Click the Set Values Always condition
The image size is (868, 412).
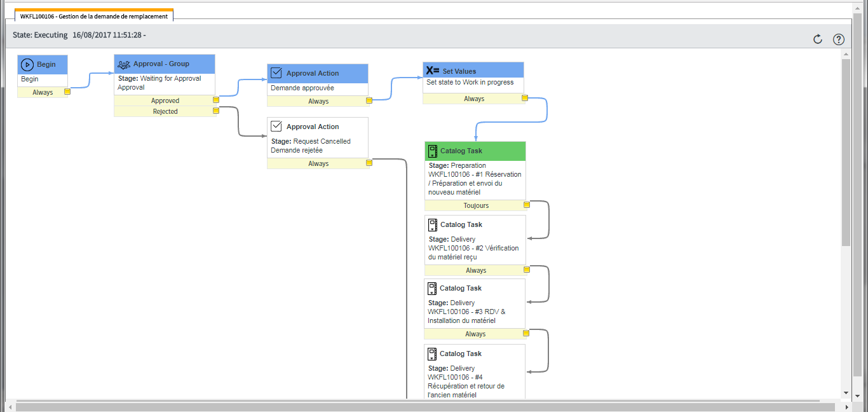click(473, 99)
